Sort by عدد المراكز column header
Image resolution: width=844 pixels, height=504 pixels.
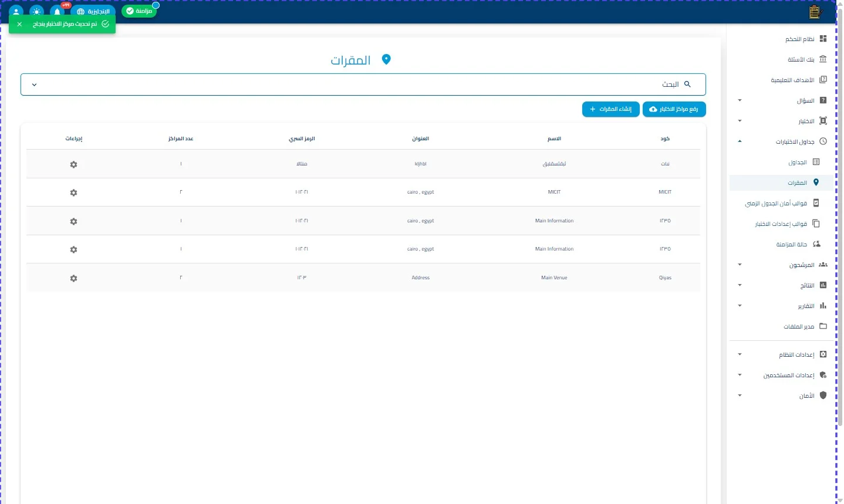point(181,138)
